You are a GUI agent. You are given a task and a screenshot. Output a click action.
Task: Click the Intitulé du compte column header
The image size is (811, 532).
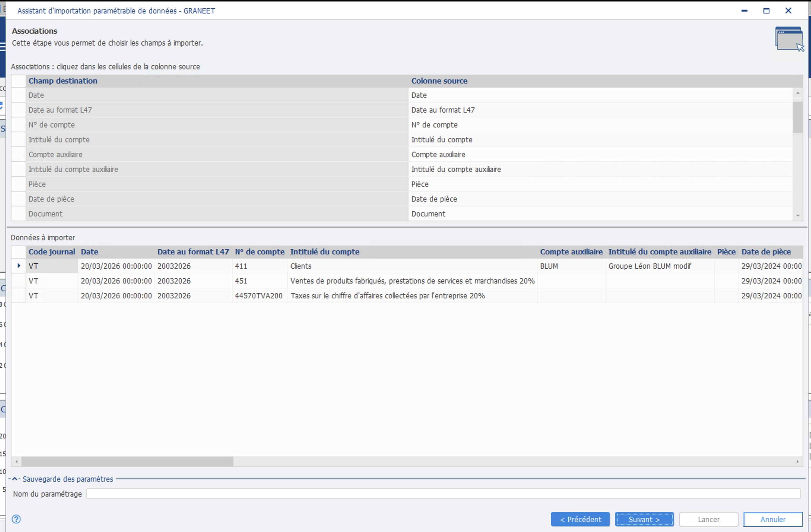click(324, 252)
